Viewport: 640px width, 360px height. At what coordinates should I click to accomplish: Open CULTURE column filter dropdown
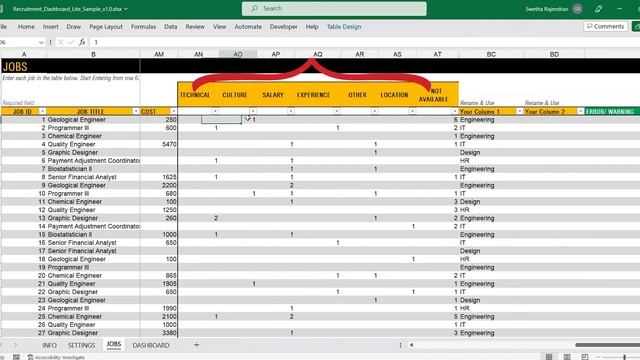coord(253,111)
